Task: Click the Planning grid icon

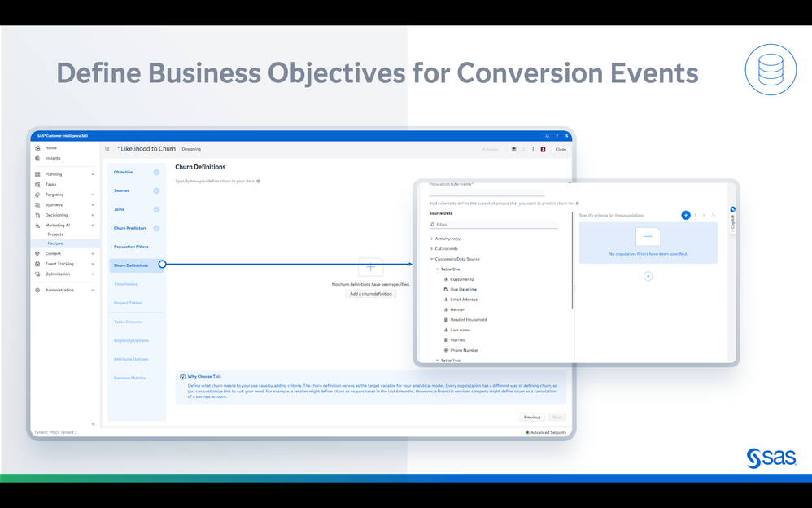Action: (37, 174)
